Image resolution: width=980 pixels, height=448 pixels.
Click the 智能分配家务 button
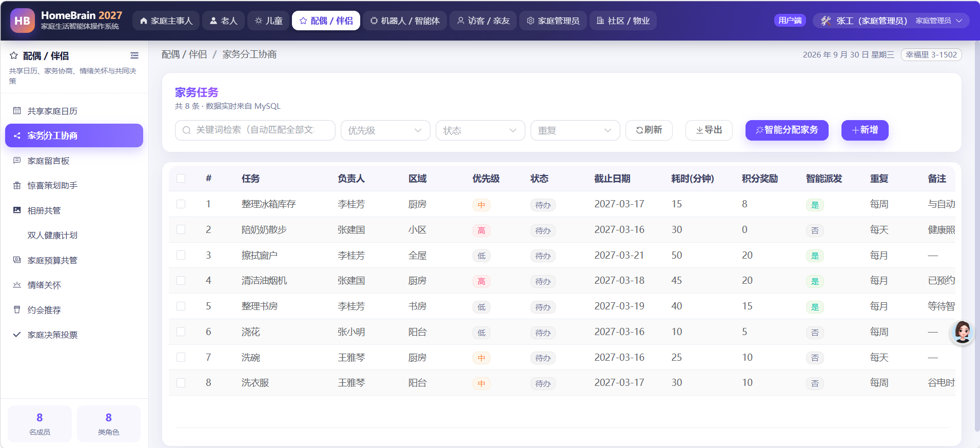[x=787, y=130]
